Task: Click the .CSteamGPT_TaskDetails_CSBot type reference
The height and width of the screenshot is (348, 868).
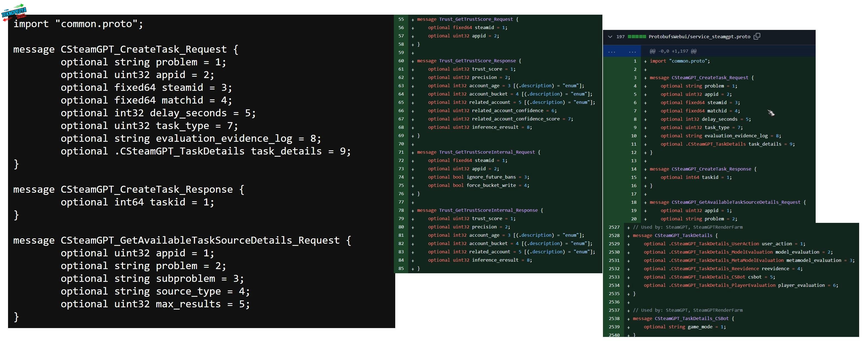Action: click(x=707, y=277)
